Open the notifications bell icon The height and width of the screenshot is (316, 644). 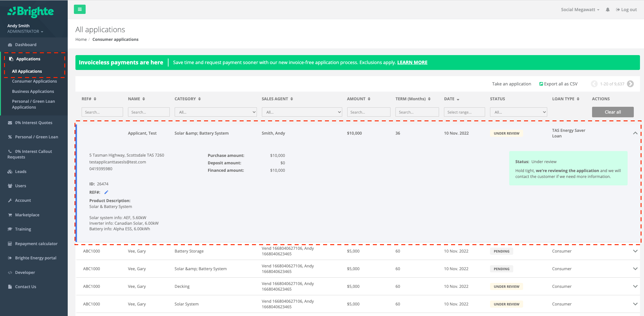click(x=608, y=10)
